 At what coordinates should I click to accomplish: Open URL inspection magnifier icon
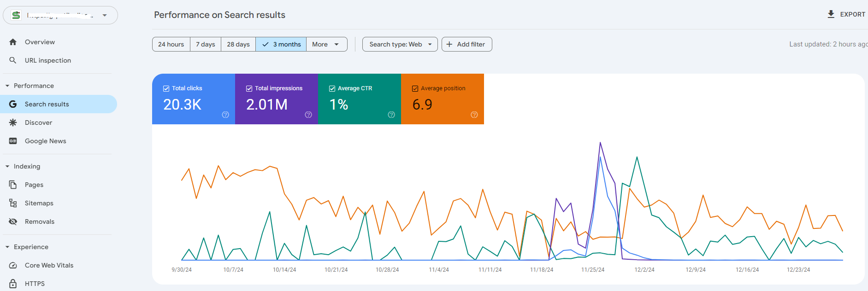tap(13, 60)
